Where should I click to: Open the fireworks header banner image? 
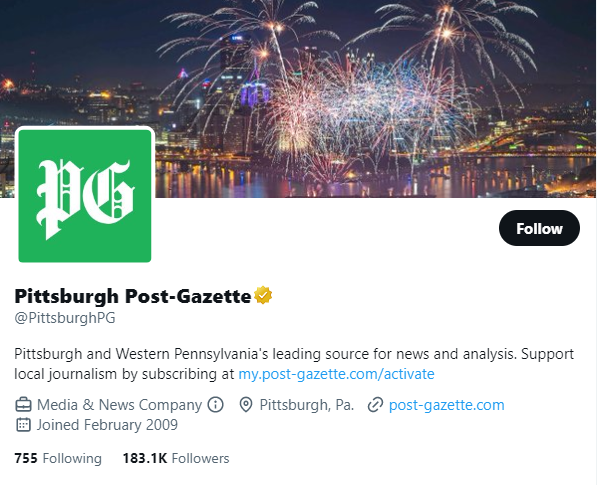(299, 99)
